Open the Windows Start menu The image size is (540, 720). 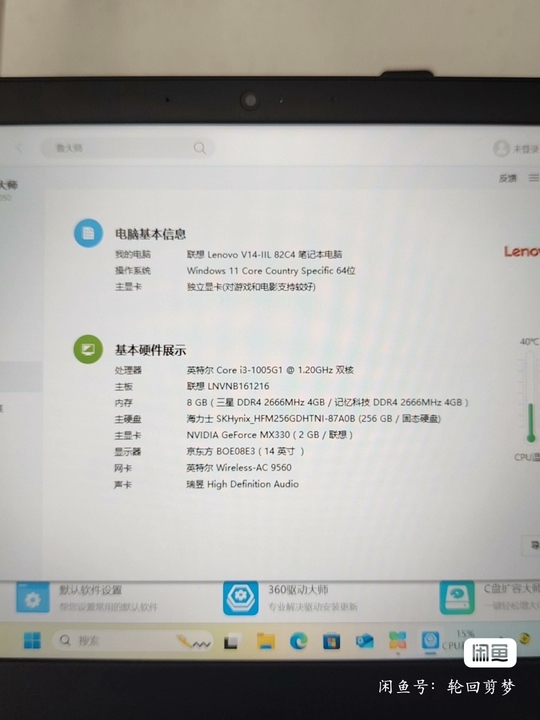[x=32, y=640]
